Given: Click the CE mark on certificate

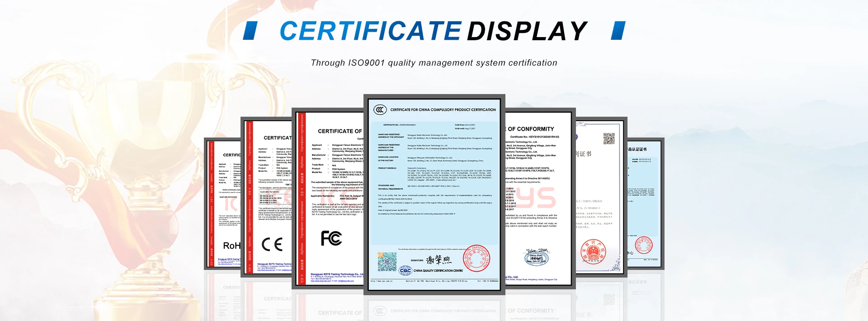Looking at the screenshot, I should point(272,245).
